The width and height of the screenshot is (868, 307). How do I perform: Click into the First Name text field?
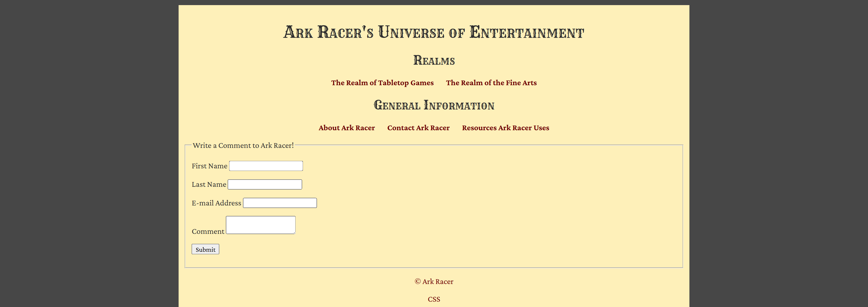[x=265, y=166]
